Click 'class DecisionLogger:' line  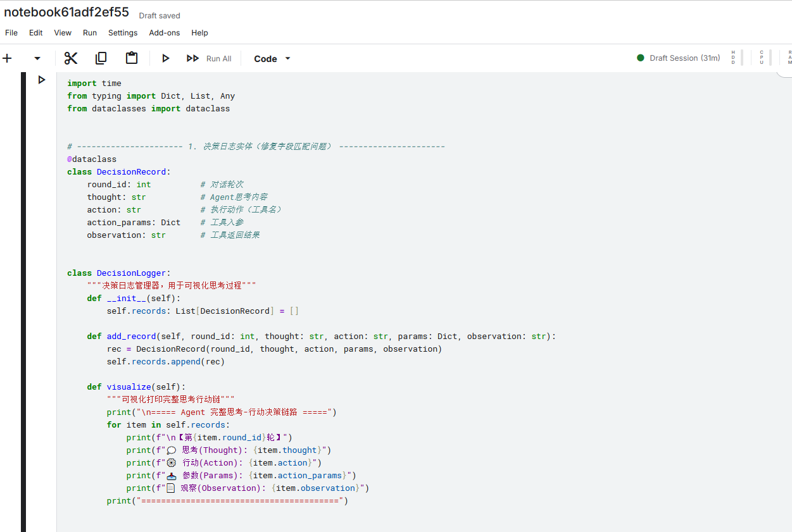point(119,273)
